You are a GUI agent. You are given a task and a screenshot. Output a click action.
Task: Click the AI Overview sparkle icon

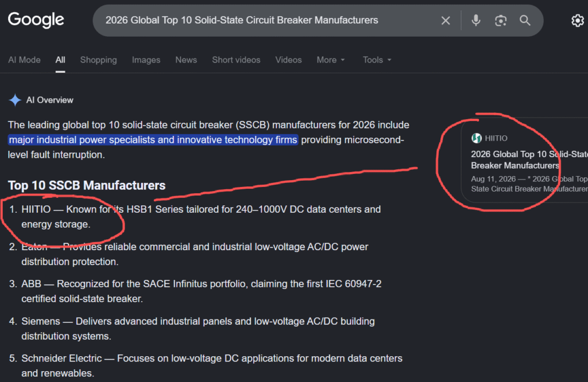[15, 100]
